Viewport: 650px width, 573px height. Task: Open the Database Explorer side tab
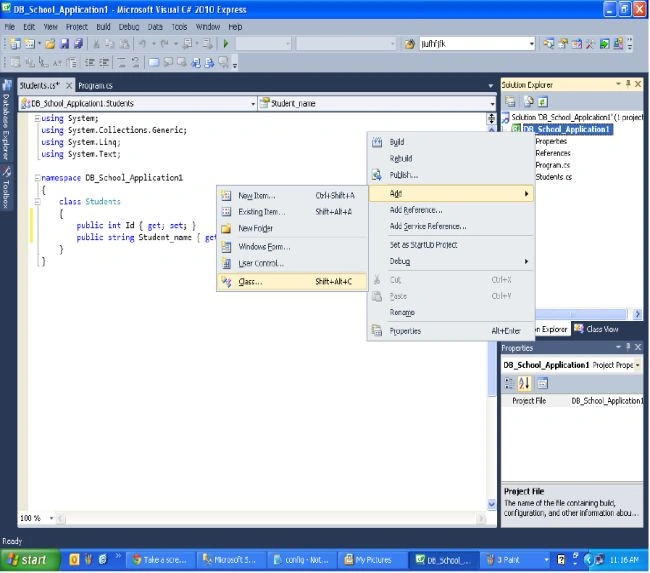click(x=6, y=121)
